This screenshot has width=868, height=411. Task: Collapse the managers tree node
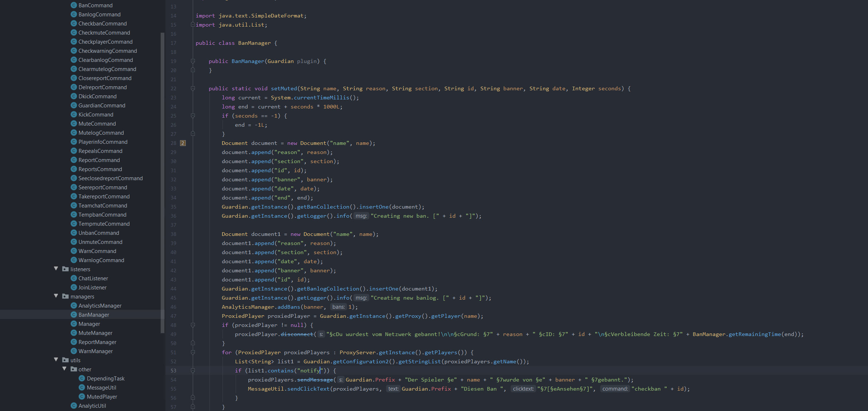[x=56, y=296]
